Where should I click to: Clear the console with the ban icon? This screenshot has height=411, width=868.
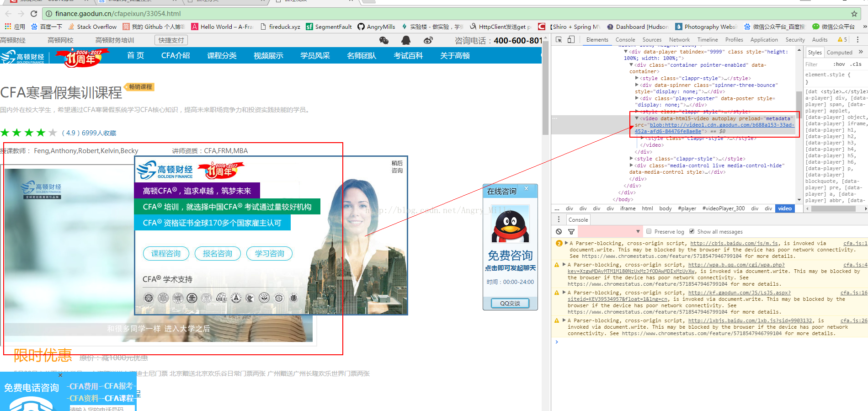[x=559, y=231]
